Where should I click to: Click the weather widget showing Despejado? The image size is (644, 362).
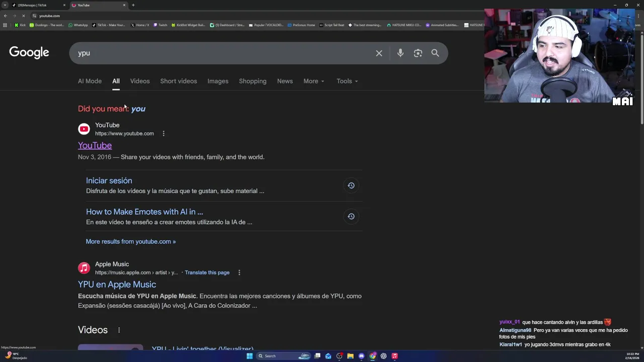16,356
